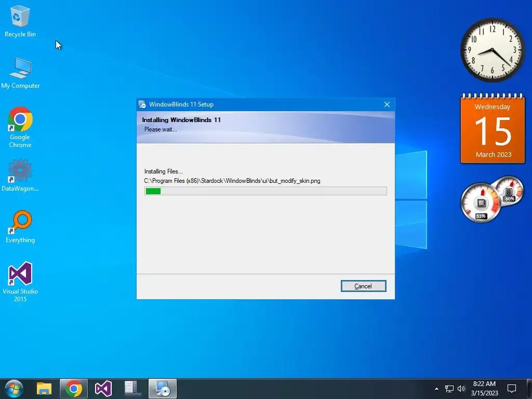Viewport: 532px width, 399px height.
Task: Click the WindowBlinds setup taskbar button
Action: coord(162,389)
